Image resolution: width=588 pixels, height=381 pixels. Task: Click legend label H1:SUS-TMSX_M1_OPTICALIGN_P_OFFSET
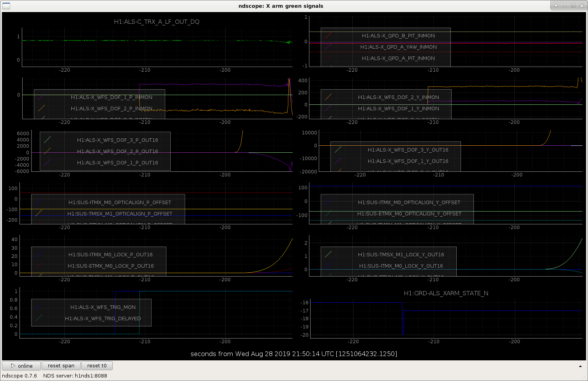pyautogui.click(x=120, y=213)
